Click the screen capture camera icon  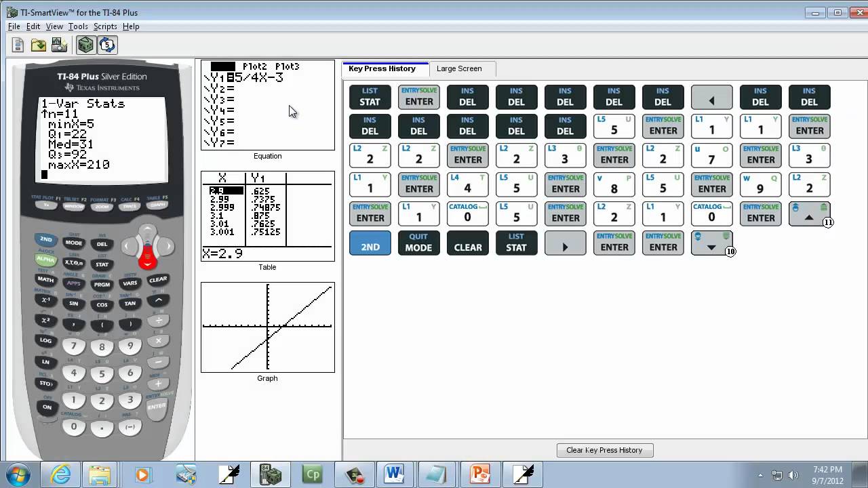click(59, 45)
